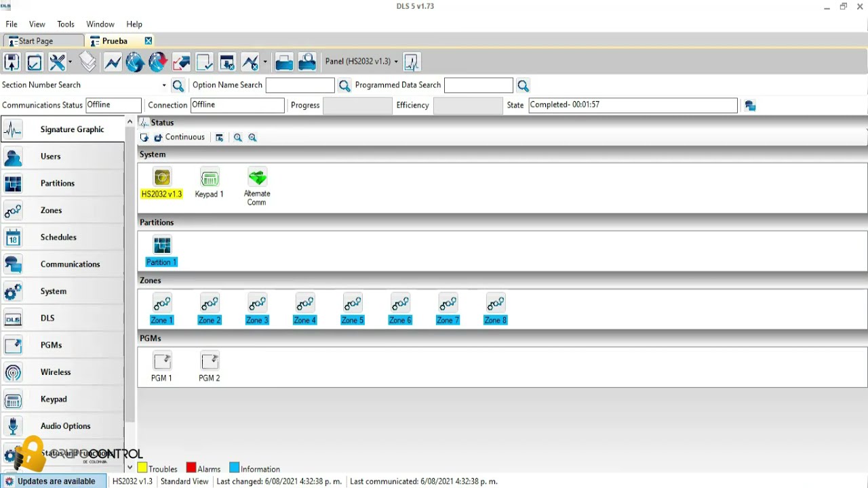Open the Zones section in the sidebar
The width and height of the screenshot is (868, 488).
pyautogui.click(x=62, y=211)
